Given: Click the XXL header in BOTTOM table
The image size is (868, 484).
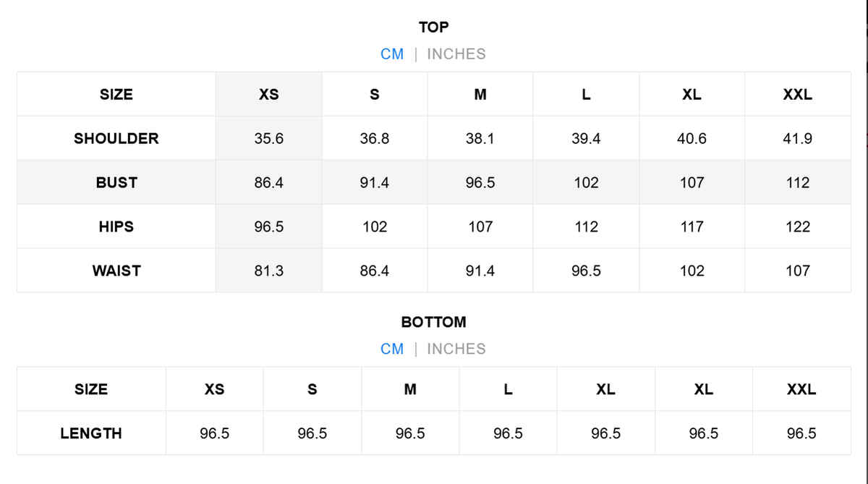Looking at the screenshot, I should click(801, 389).
